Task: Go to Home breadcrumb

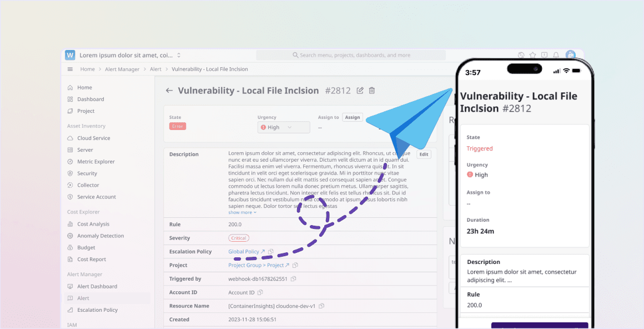Action: [88, 69]
